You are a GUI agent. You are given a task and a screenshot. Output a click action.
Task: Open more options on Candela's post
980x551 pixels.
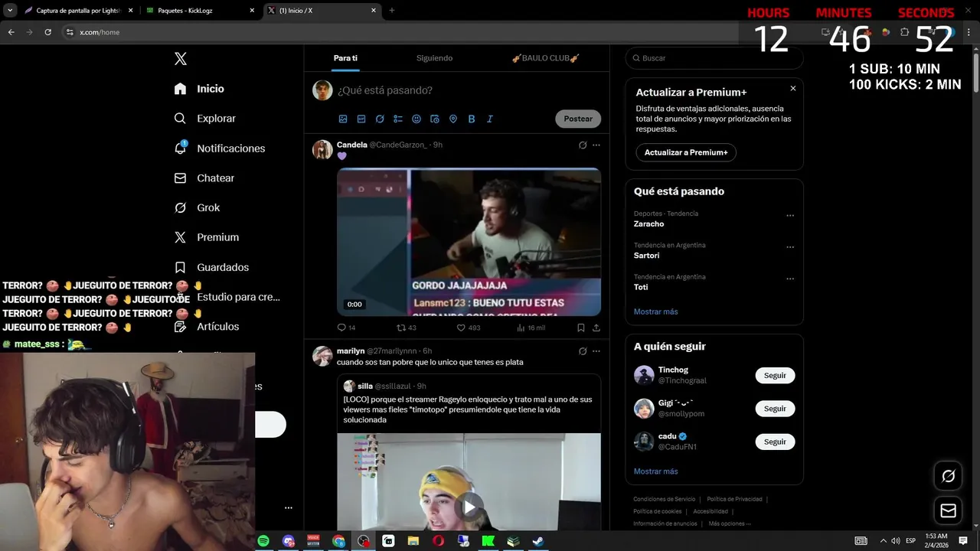click(x=596, y=145)
